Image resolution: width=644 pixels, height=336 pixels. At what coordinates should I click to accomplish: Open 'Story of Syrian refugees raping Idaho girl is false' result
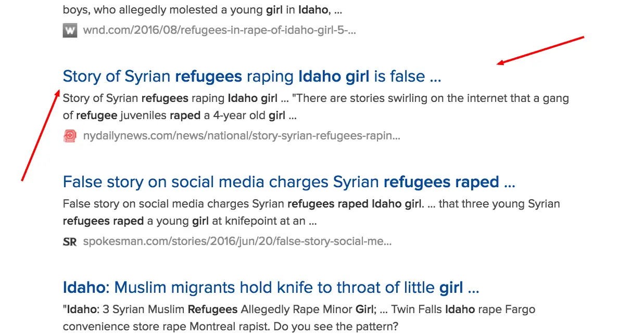click(251, 76)
